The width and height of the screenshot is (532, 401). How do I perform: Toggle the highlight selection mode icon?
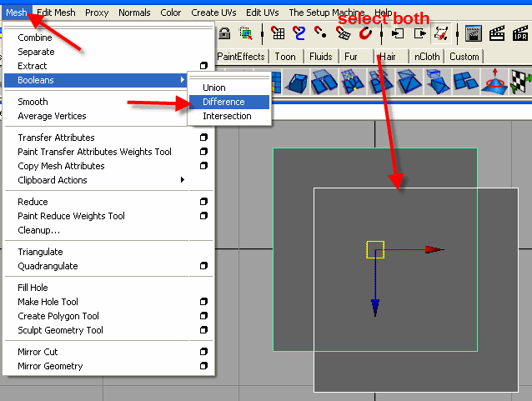246,33
